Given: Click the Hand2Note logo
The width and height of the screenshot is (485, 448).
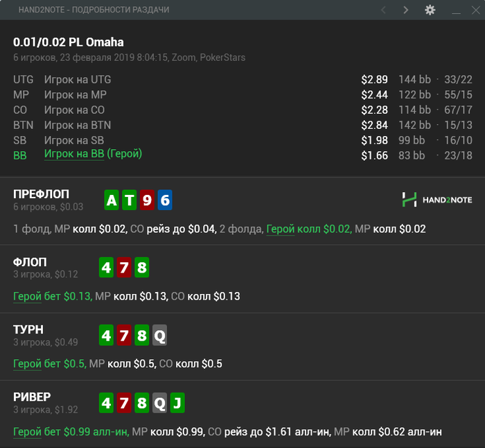Looking at the screenshot, I should (x=437, y=200).
